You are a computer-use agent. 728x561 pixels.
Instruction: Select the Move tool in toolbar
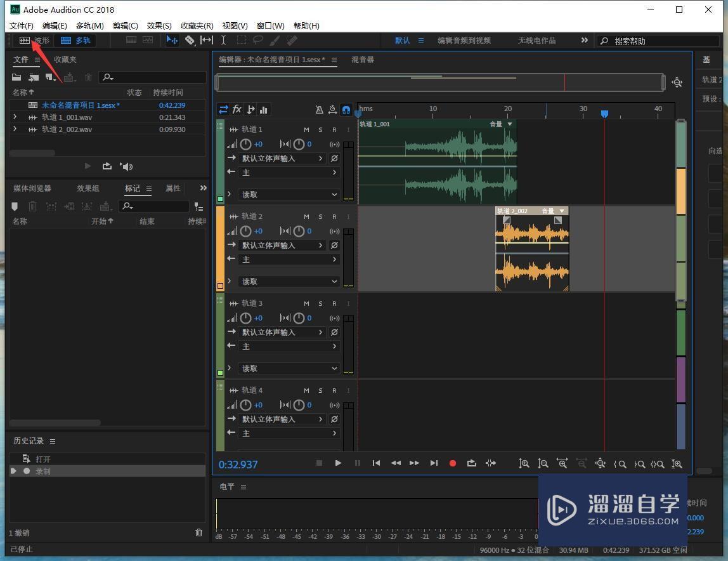tap(172, 41)
